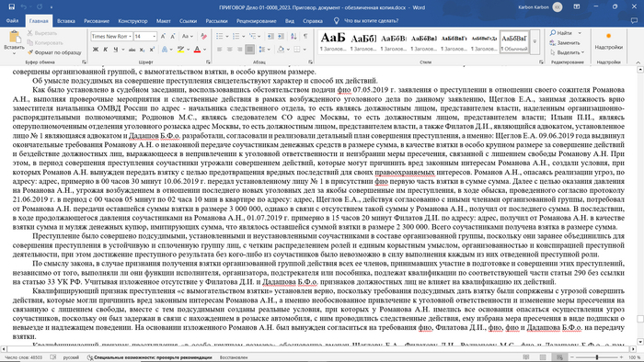
Task: Expand the Styles gallery more arrow
Action: click(x=535, y=42)
